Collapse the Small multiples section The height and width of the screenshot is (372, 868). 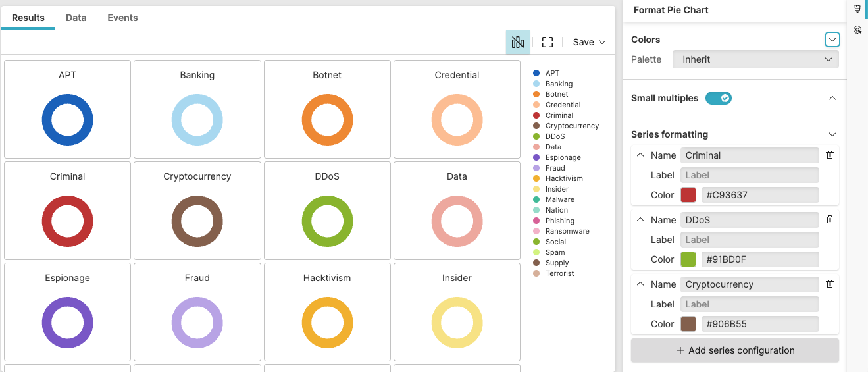click(832, 98)
